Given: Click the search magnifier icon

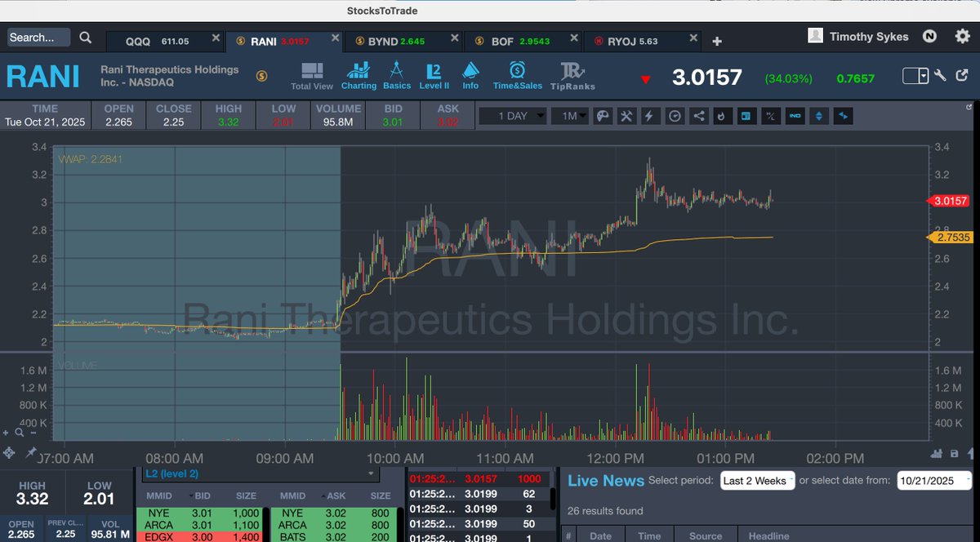Looking at the screenshot, I should tap(86, 38).
